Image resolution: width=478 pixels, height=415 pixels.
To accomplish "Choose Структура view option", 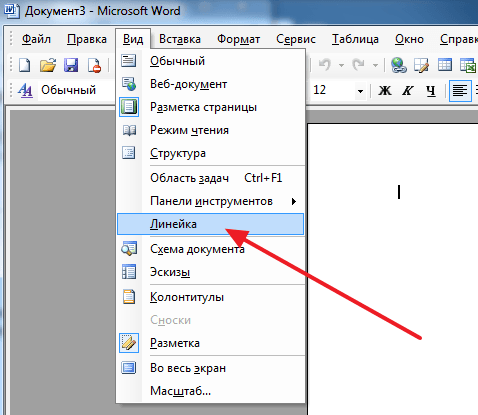I will pos(211,153).
